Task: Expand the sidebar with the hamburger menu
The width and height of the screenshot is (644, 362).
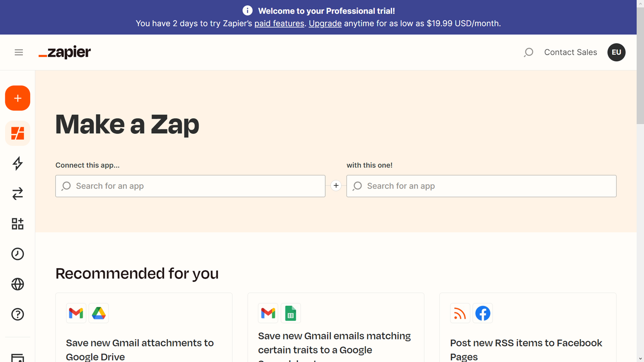Action: point(19,52)
